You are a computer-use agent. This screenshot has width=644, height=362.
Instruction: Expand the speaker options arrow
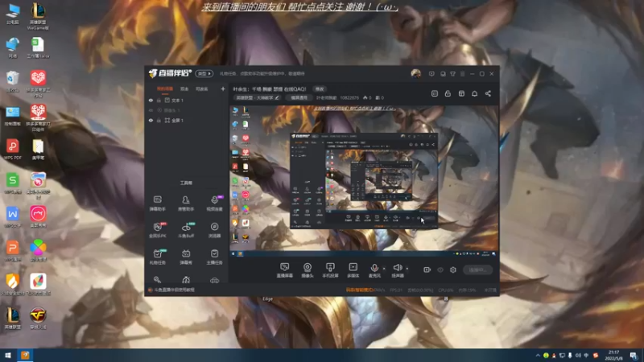pos(407,269)
